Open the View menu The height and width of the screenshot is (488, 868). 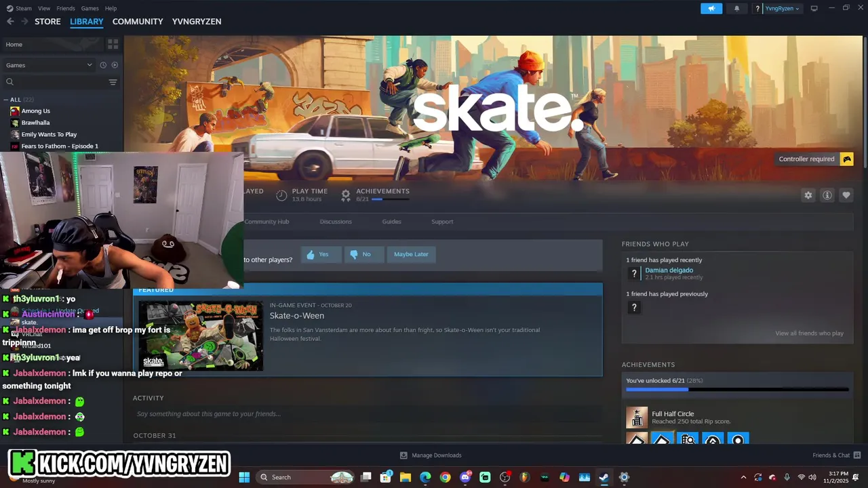click(x=44, y=8)
